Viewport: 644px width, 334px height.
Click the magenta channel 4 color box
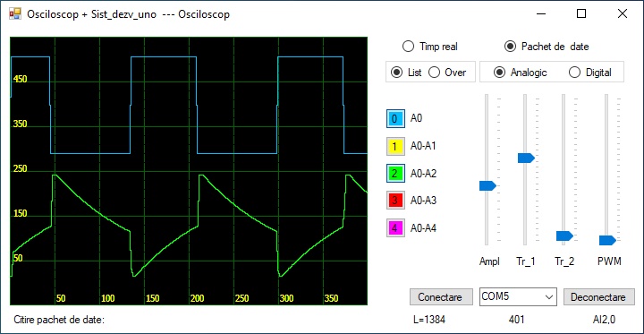(395, 227)
